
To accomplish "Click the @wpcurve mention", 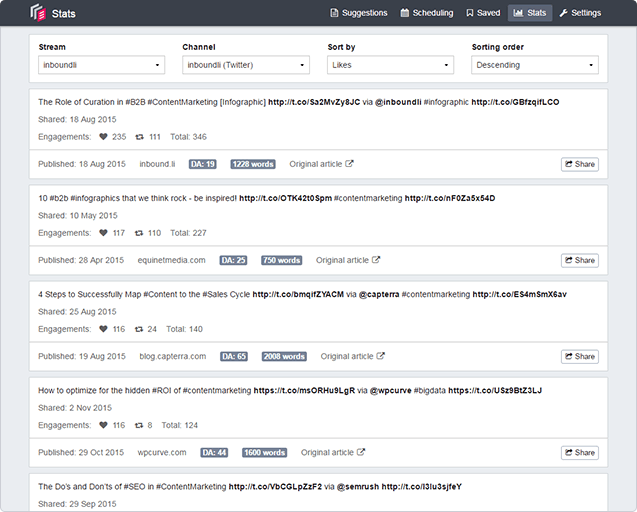I will point(391,391).
